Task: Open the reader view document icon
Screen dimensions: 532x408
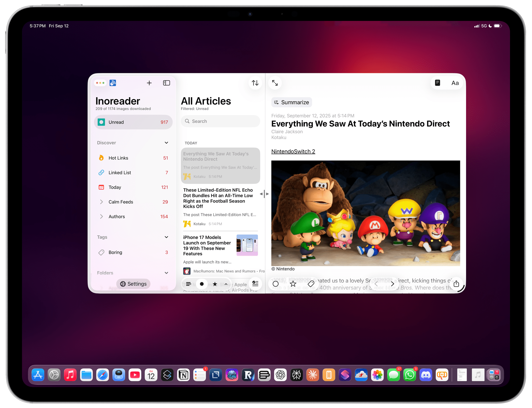Action: point(437,83)
